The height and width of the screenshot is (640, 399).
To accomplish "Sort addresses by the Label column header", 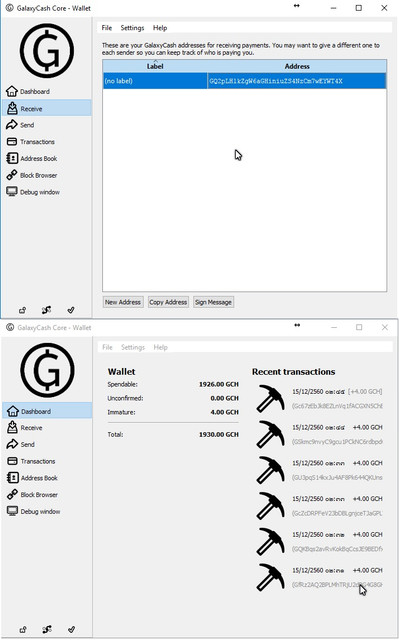I will click(155, 66).
